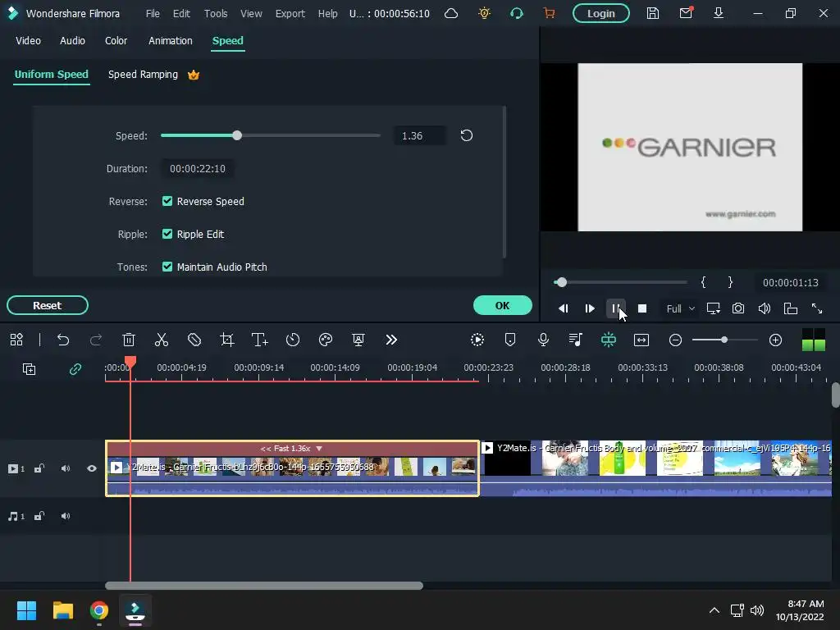Uncheck the Maintain Audio Pitch checkbox
Image resolution: width=840 pixels, height=630 pixels.
(x=167, y=267)
